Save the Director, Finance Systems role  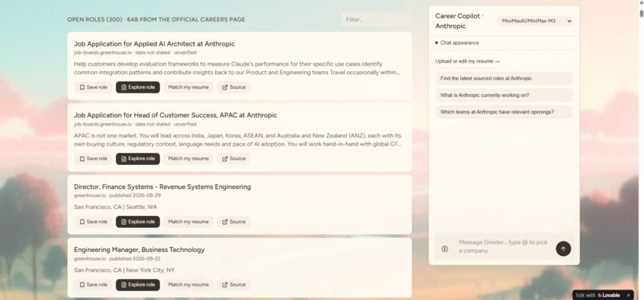click(x=93, y=222)
